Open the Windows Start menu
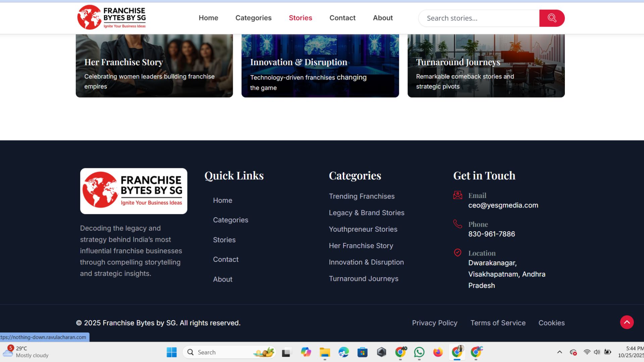644x362 pixels. click(x=171, y=352)
